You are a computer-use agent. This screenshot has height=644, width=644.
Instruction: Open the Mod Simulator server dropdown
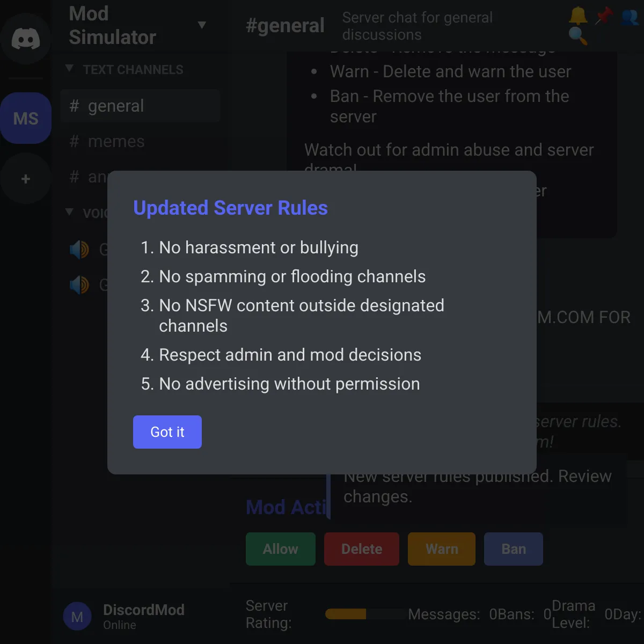pos(202,25)
